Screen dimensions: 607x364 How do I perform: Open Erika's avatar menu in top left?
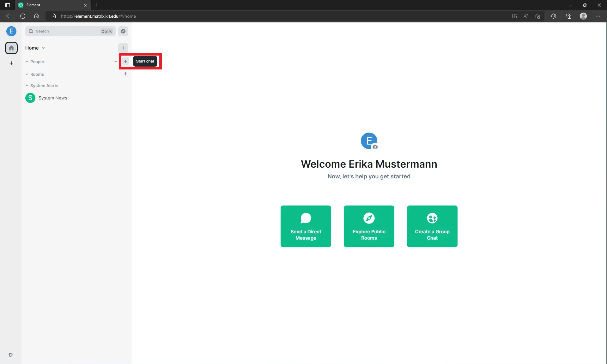click(11, 31)
